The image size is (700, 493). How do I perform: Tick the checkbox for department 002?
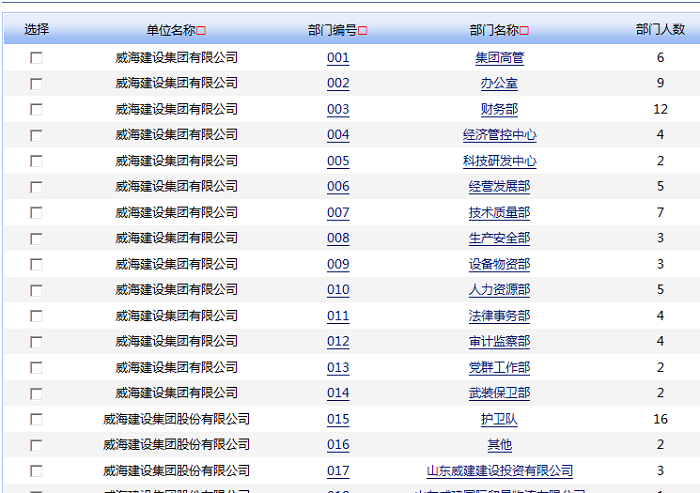36,84
